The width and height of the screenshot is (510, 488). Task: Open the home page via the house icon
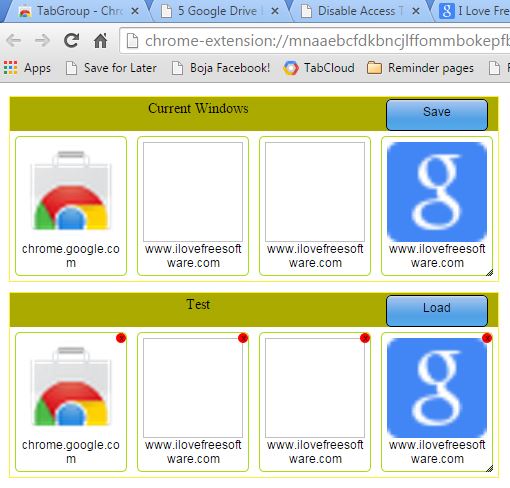point(100,41)
